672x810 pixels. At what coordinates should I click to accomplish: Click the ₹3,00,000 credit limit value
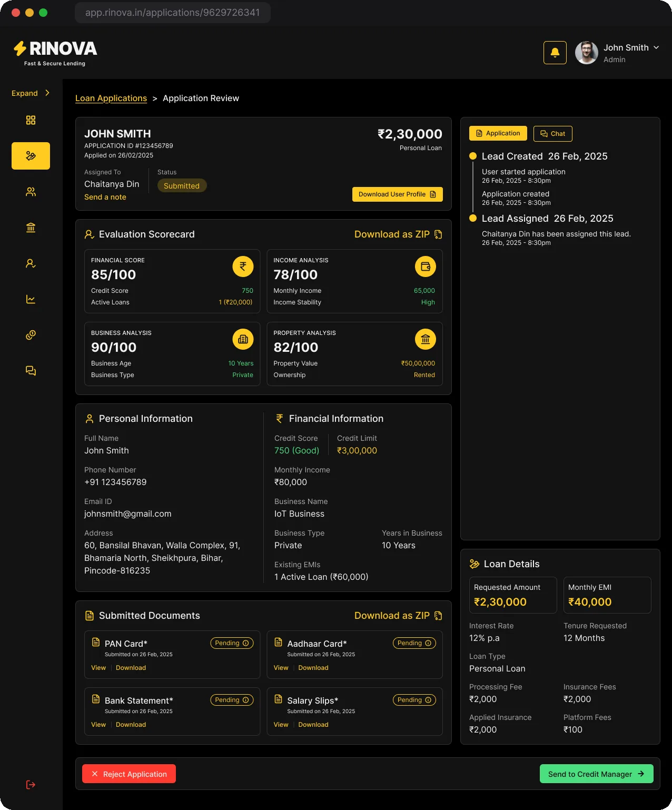357,450
